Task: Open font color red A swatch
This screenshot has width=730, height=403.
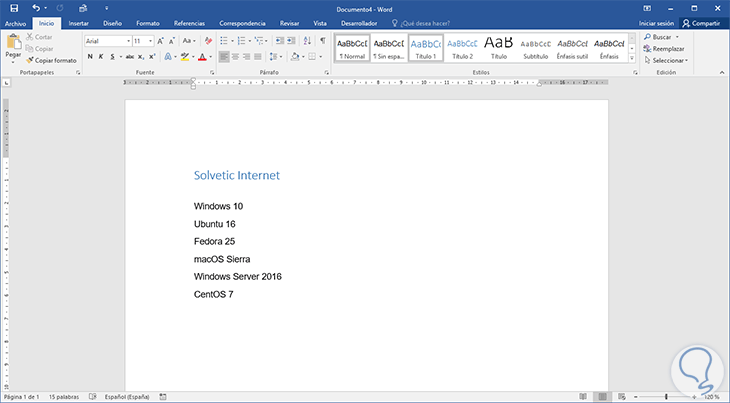Action: tap(202, 57)
